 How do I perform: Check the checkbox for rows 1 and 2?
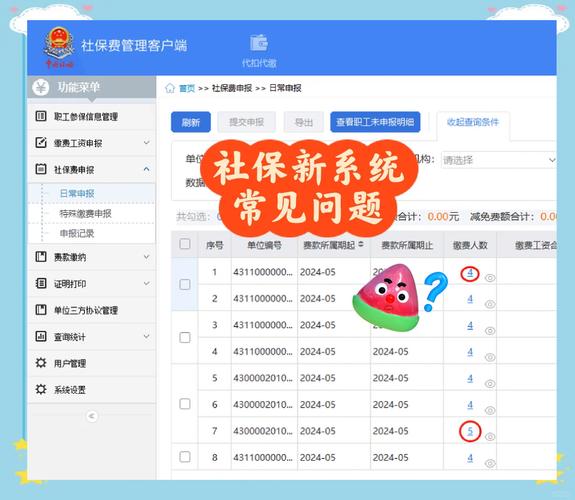(x=185, y=284)
